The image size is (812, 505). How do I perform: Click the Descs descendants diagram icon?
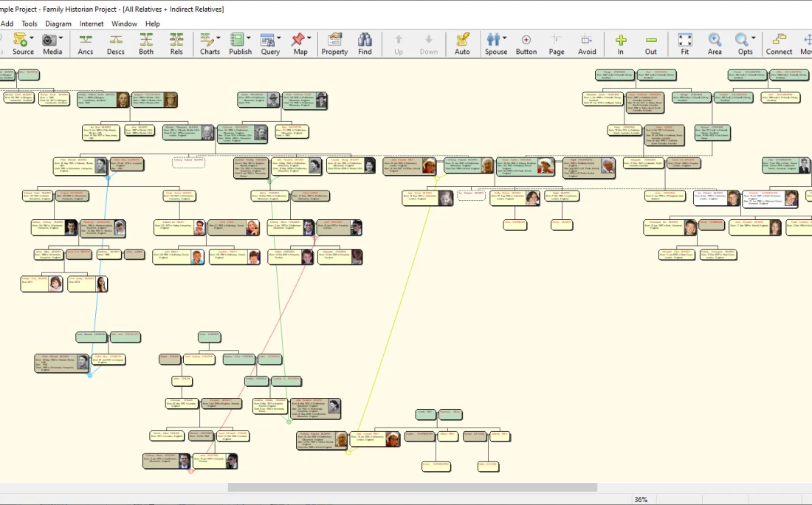pos(116,44)
